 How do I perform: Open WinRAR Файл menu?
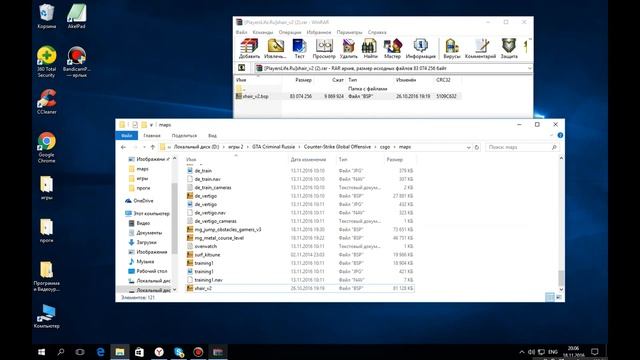point(241,32)
